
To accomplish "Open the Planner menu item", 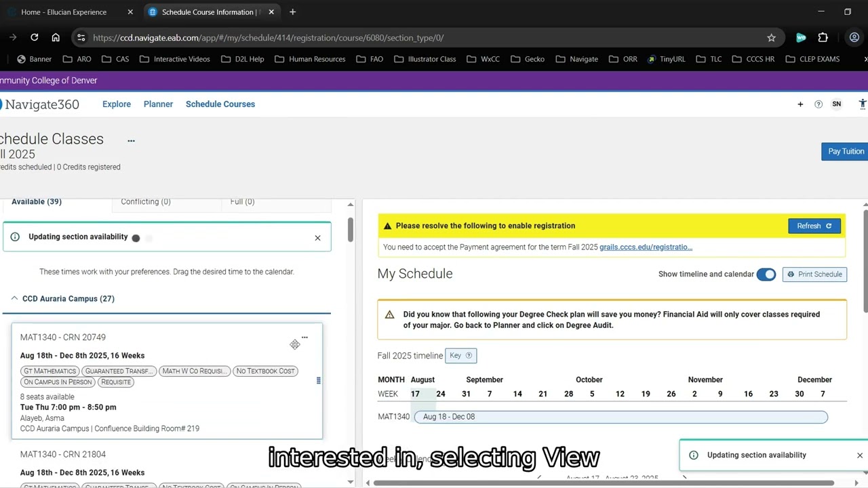I will 158,104.
